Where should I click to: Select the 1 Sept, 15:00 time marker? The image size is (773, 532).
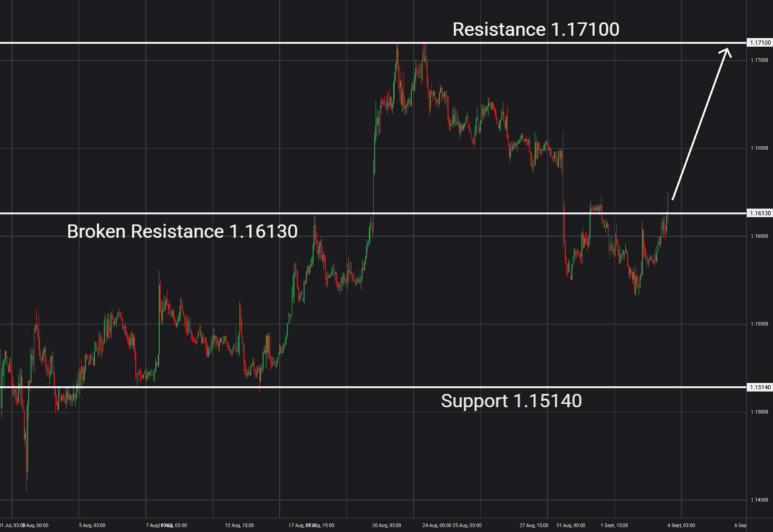(614, 525)
